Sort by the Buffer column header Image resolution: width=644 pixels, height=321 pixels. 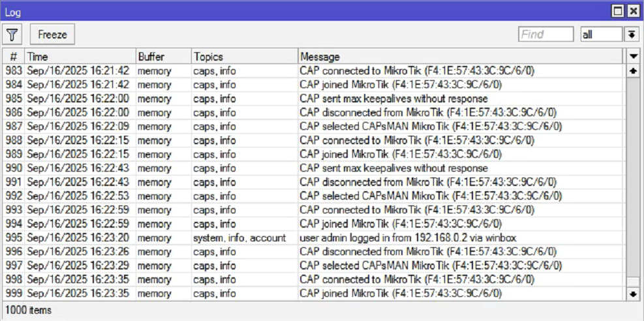click(164, 56)
